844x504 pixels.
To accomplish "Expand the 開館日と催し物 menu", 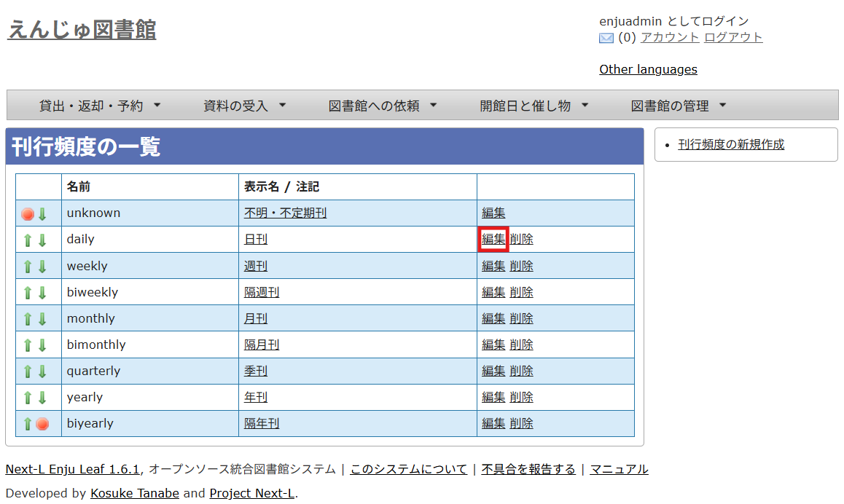I will [534, 106].
